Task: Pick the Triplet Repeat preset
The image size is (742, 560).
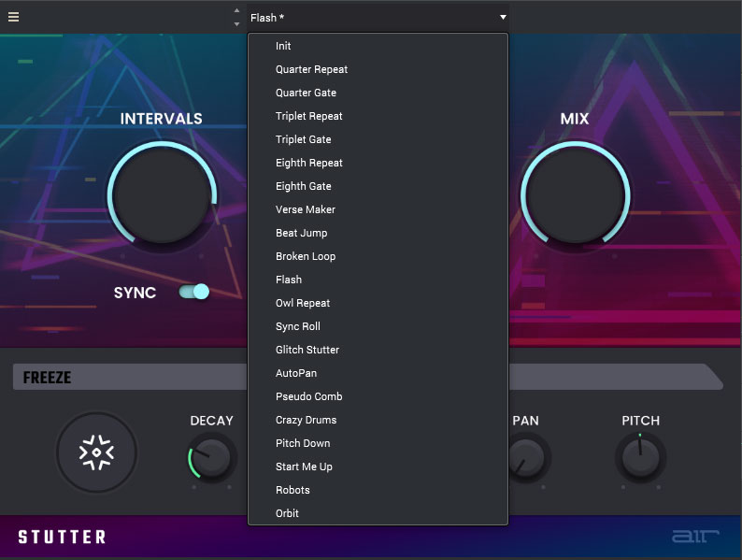Action: [378, 116]
